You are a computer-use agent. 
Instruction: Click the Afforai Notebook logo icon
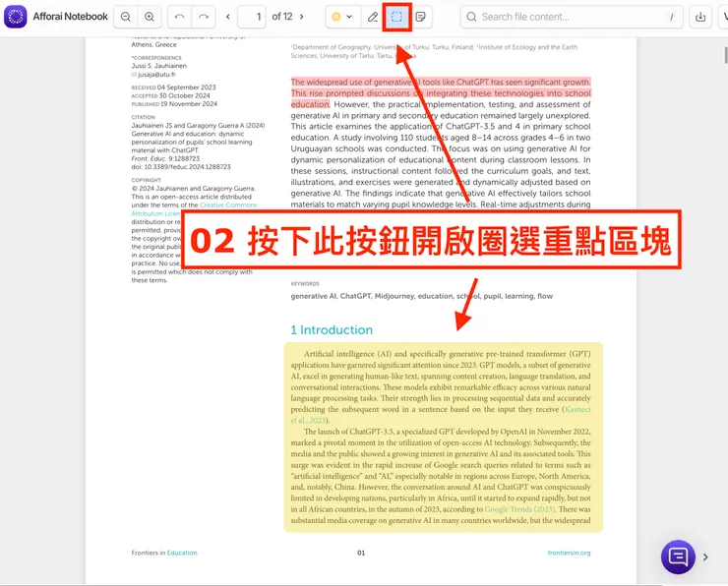[x=16, y=17]
